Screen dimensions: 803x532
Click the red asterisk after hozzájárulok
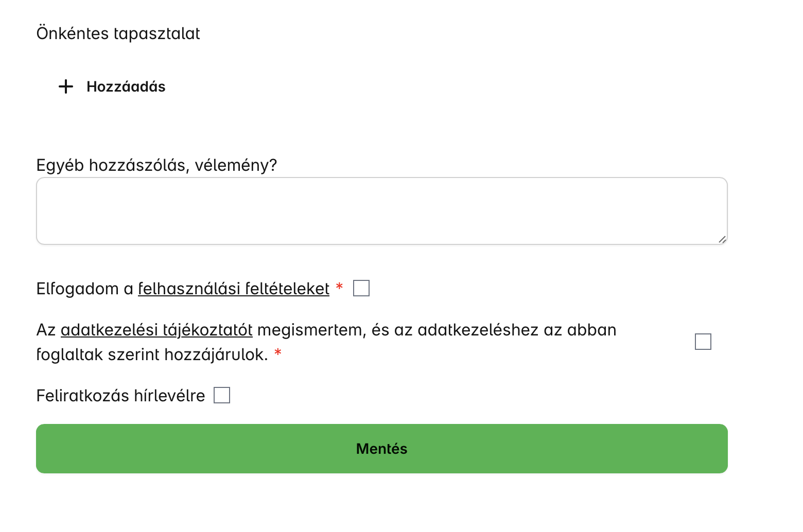click(x=278, y=353)
